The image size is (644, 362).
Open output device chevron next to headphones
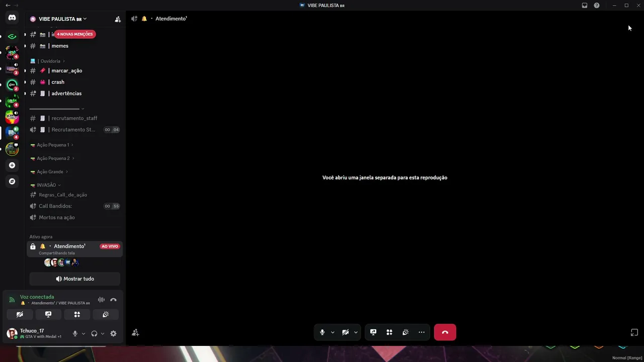click(x=103, y=333)
